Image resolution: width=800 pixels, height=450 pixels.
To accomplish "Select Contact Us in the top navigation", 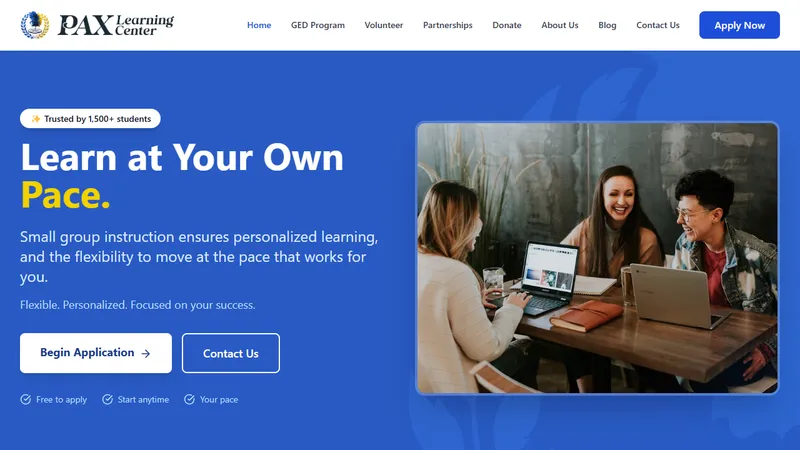I will [658, 25].
